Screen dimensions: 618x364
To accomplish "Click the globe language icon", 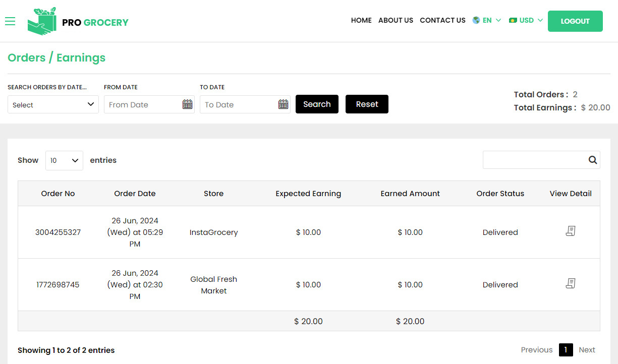I will coord(476,20).
